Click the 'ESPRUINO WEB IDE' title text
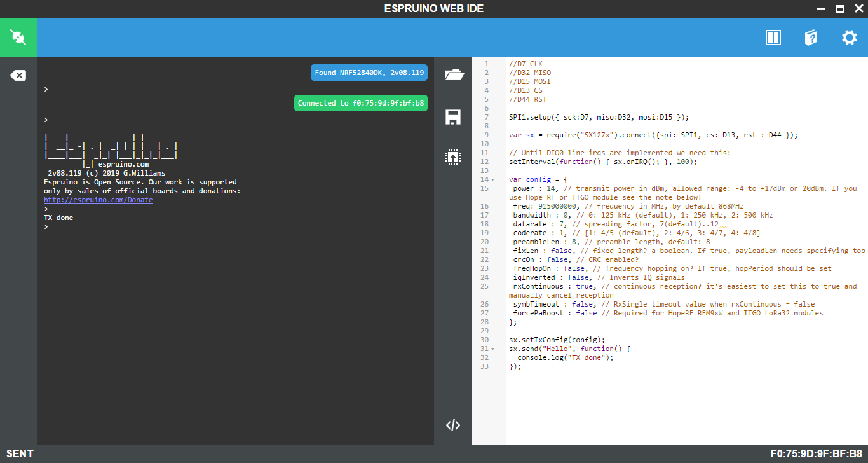 tap(434, 9)
